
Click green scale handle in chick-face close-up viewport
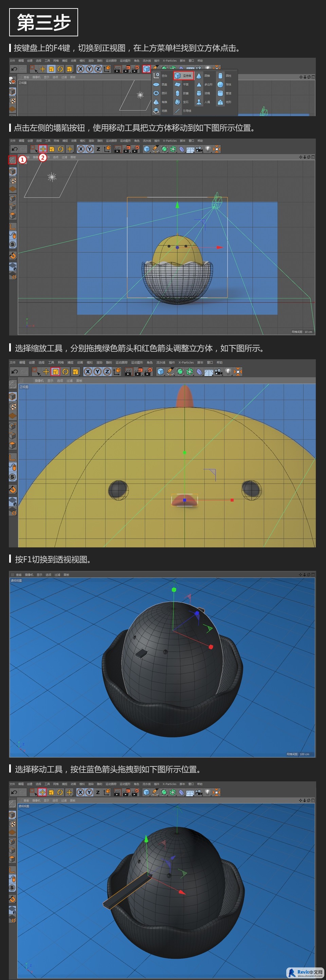tap(184, 452)
